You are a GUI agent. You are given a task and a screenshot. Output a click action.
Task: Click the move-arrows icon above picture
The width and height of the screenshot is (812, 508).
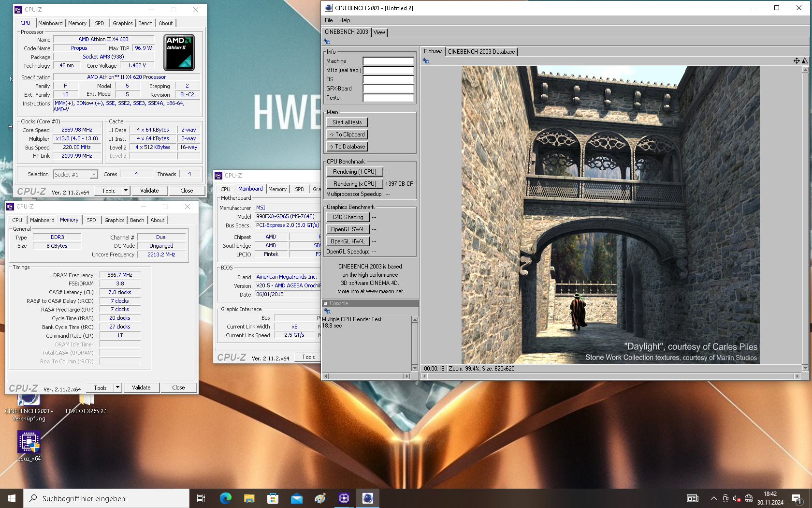point(797,61)
